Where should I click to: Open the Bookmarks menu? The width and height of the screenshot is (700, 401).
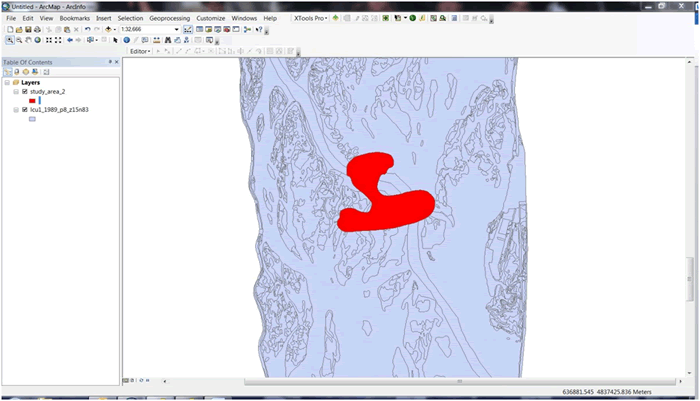coord(75,18)
